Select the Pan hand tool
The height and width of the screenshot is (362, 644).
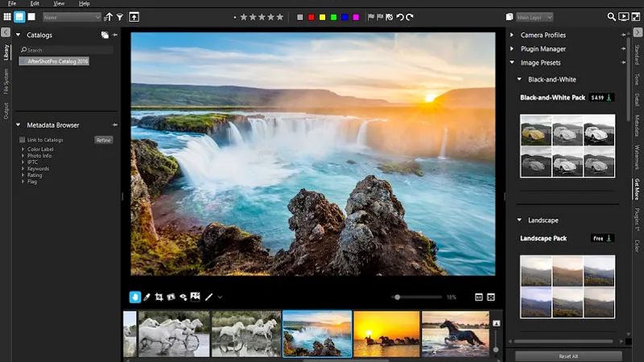(x=134, y=297)
